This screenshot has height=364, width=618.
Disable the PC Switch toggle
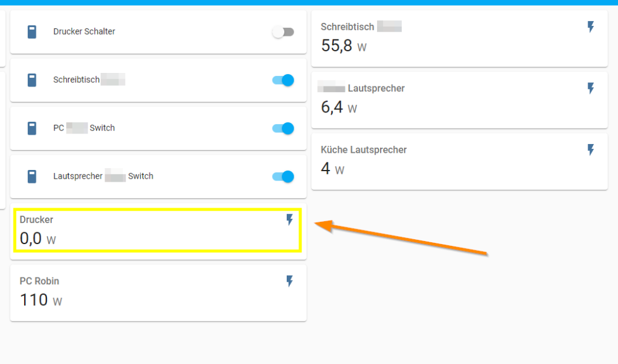click(283, 128)
